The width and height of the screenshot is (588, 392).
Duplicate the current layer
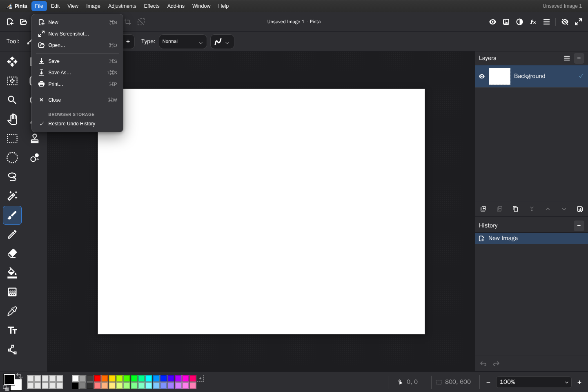tap(515, 209)
